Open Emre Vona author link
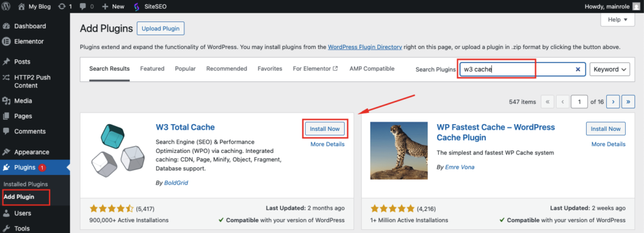This screenshot has height=233, width=644. [x=460, y=168]
